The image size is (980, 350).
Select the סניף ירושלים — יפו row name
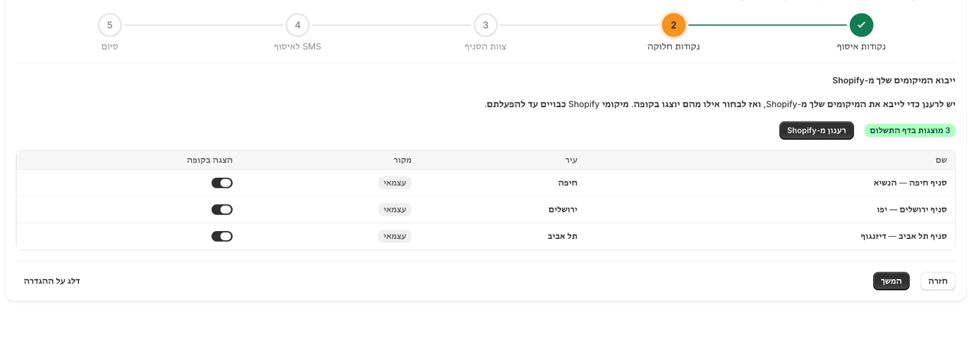pos(911,210)
